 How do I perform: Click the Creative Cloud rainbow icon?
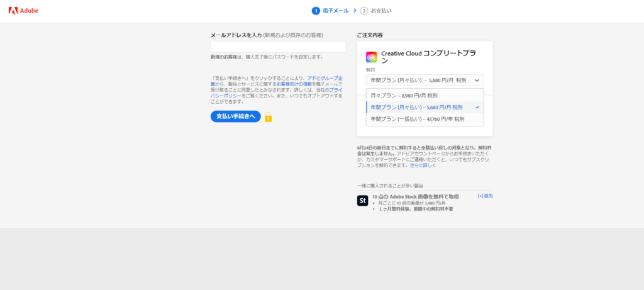tap(371, 57)
